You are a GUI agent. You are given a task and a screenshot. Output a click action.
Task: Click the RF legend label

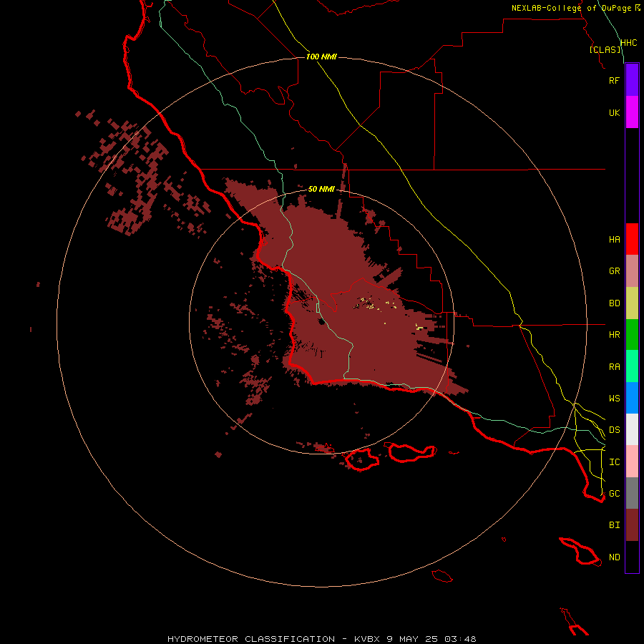(x=614, y=80)
